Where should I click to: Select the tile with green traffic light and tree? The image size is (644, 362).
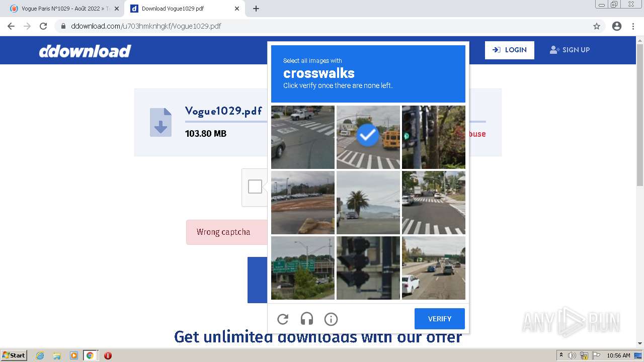pos(434,137)
